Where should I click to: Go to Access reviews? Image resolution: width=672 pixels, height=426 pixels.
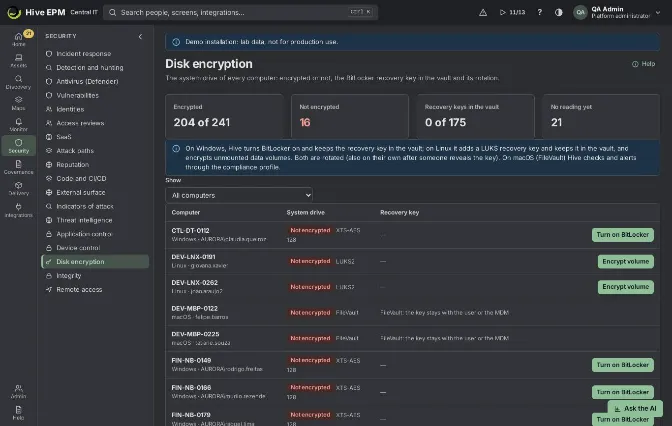coord(80,123)
